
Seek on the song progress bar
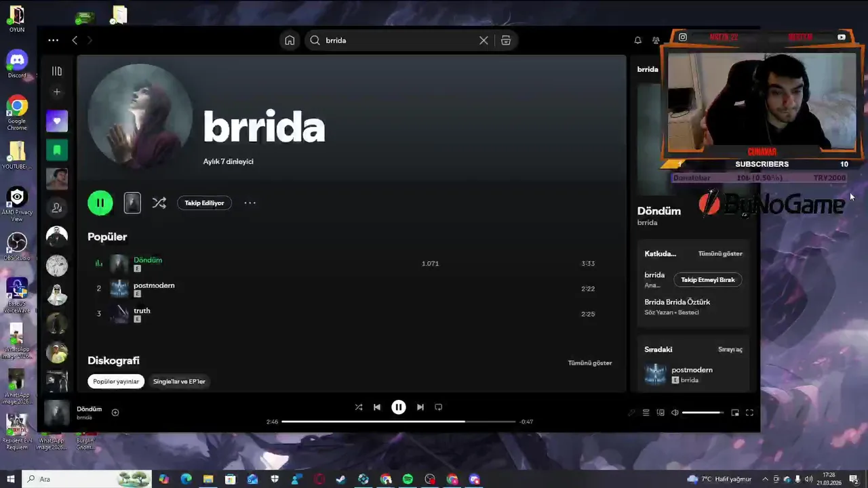click(x=399, y=422)
